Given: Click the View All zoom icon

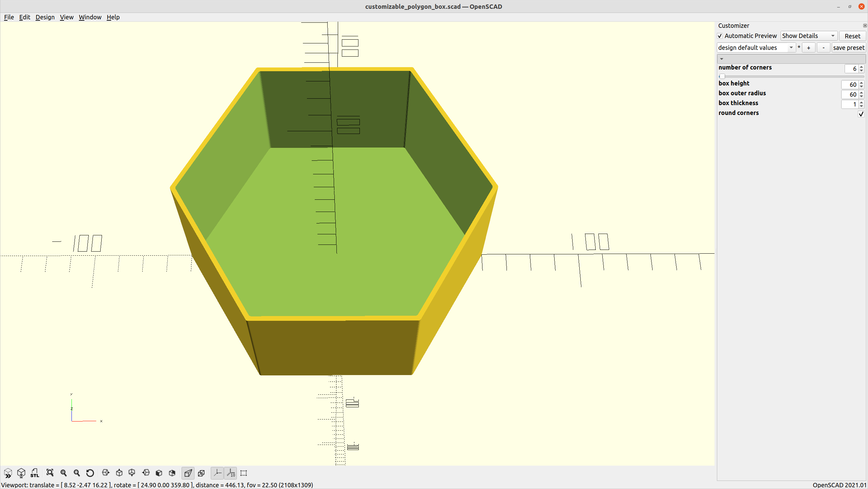Looking at the screenshot, I should pos(50,473).
